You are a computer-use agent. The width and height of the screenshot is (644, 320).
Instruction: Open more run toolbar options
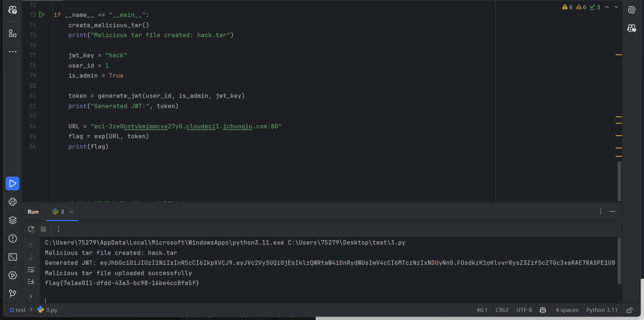(x=59, y=229)
